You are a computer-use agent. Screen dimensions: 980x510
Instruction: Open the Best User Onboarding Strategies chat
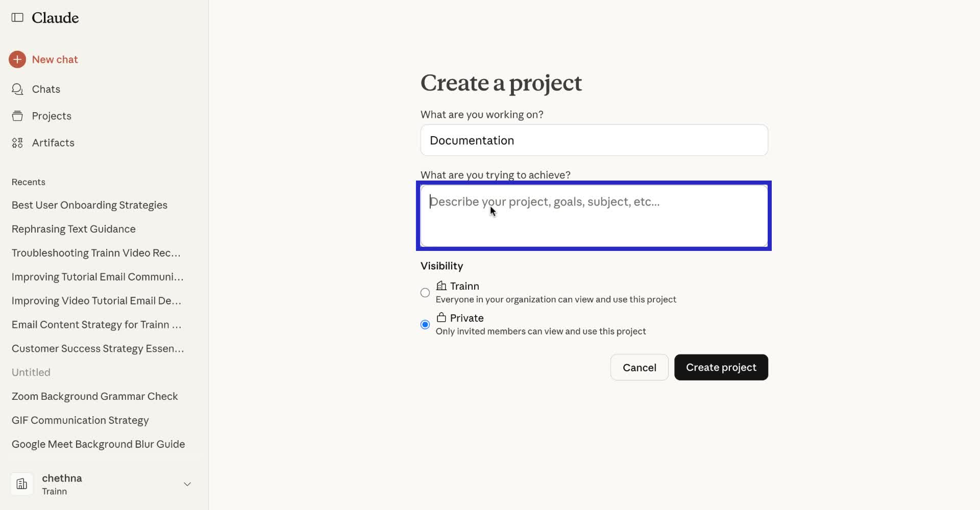click(89, 205)
